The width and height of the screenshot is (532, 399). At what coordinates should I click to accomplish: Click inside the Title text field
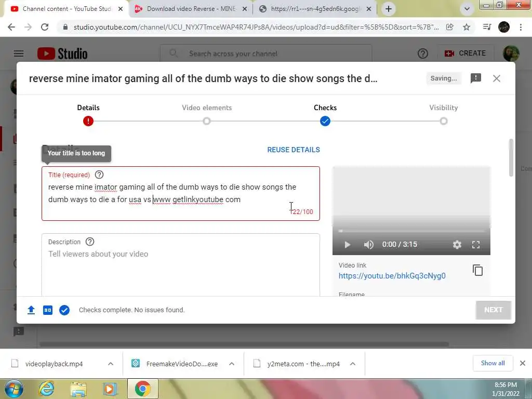point(181,193)
